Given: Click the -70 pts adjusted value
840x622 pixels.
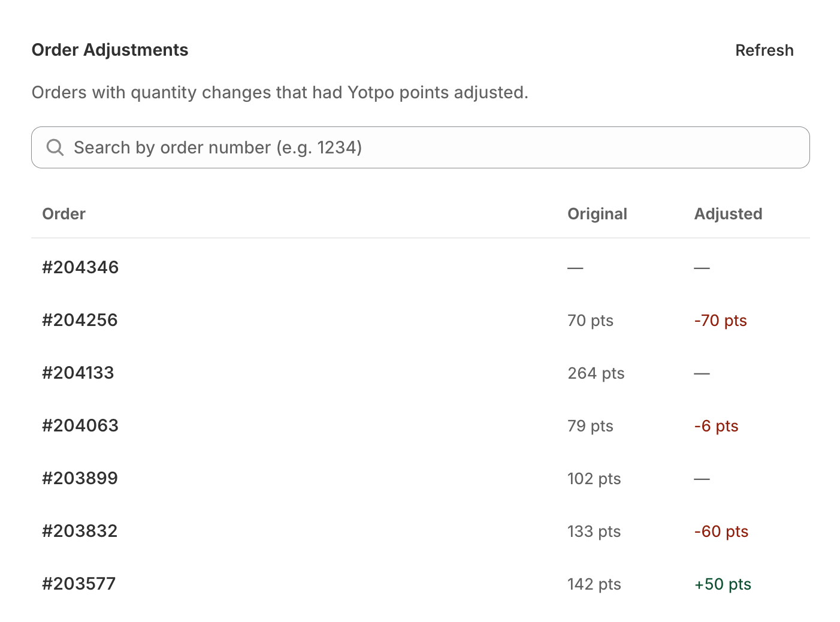Looking at the screenshot, I should pyautogui.click(x=720, y=321).
